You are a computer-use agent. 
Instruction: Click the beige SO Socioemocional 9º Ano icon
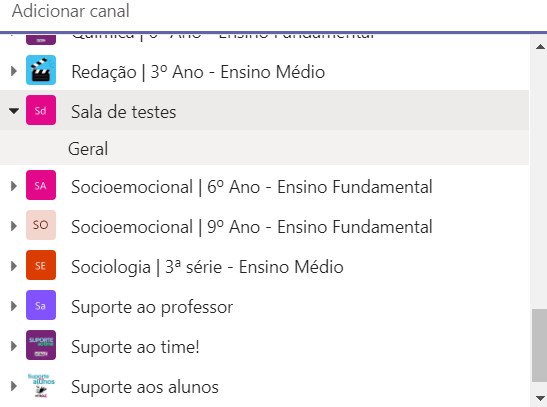41,225
